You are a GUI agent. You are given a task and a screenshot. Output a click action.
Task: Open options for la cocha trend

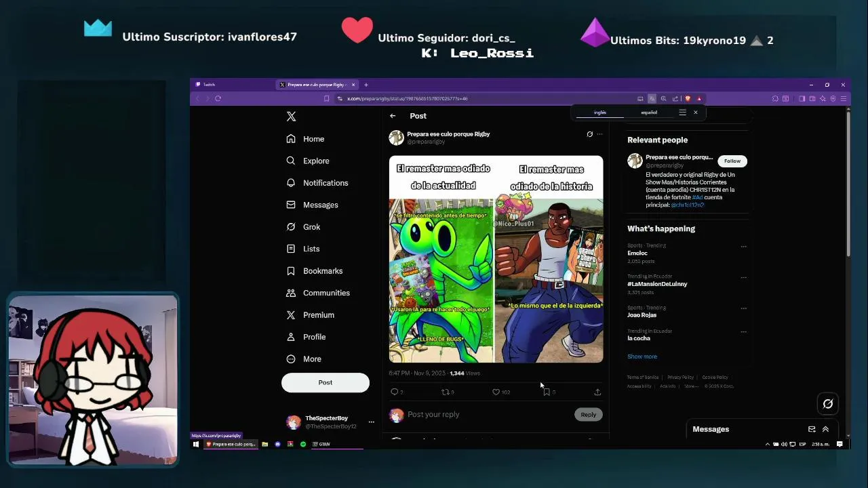click(x=743, y=331)
